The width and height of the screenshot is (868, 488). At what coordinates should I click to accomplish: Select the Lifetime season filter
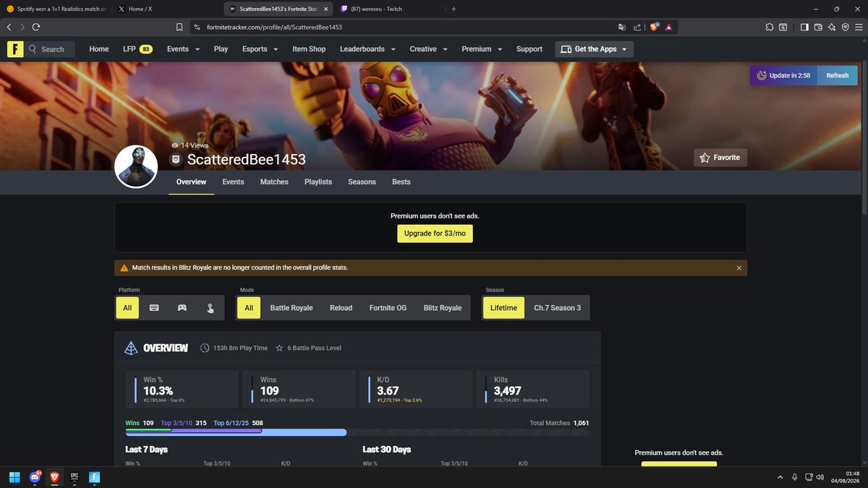tap(503, 308)
